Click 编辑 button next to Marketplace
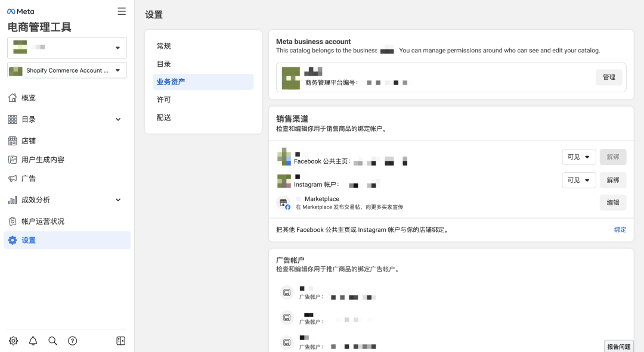The height and width of the screenshot is (352, 644). [x=612, y=203]
